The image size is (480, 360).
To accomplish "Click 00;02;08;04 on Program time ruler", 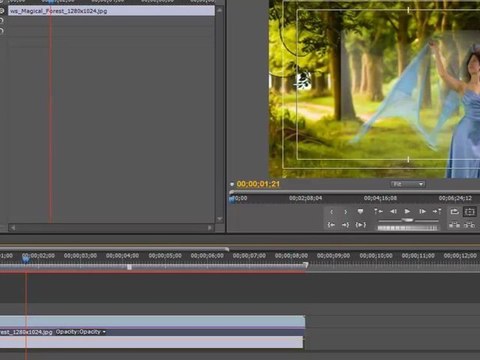I will [x=305, y=198].
